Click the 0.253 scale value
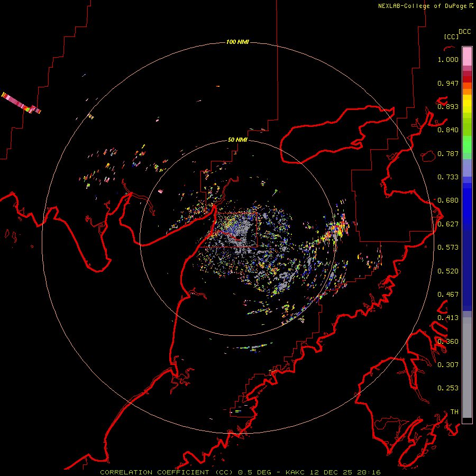476x476 pixels. pyautogui.click(x=448, y=388)
